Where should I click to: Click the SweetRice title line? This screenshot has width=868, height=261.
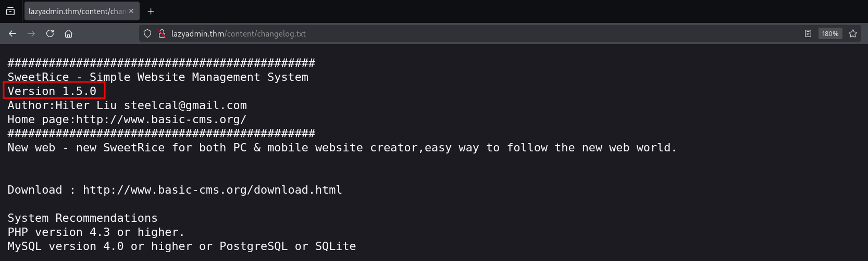157,77
